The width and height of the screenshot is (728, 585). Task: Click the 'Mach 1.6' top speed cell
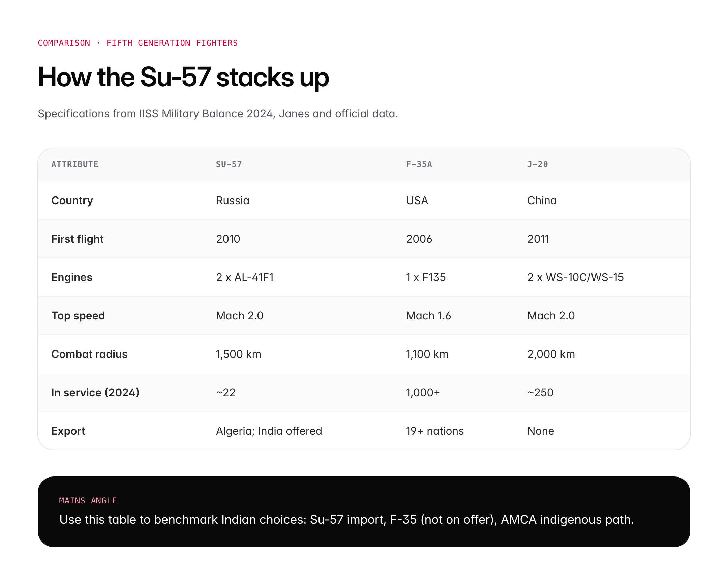coord(428,316)
